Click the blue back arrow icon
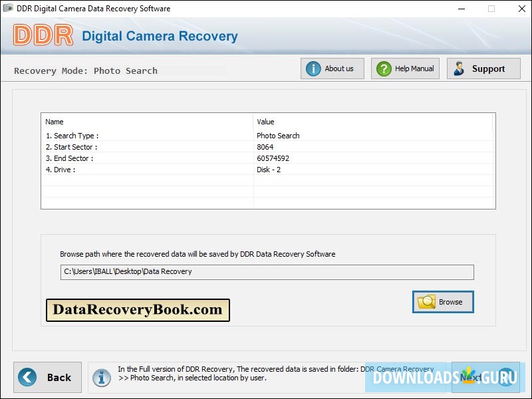This screenshot has height=399, width=532. point(27,377)
